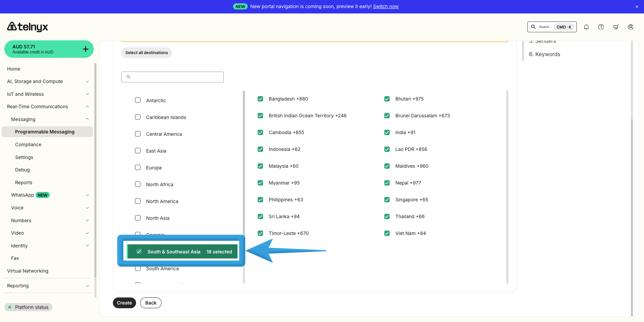644x322 pixels.
Task: Uncheck the Singapore +65 checkbox
Action: click(387, 200)
